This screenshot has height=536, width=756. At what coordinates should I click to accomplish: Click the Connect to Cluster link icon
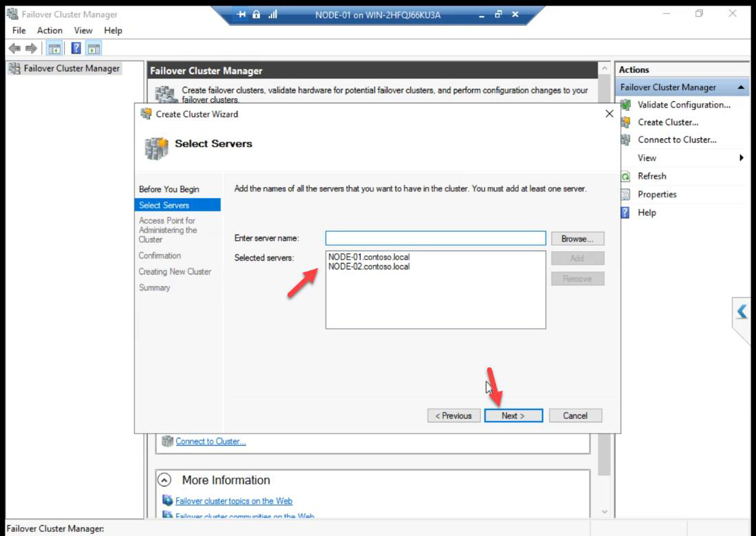click(x=167, y=441)
